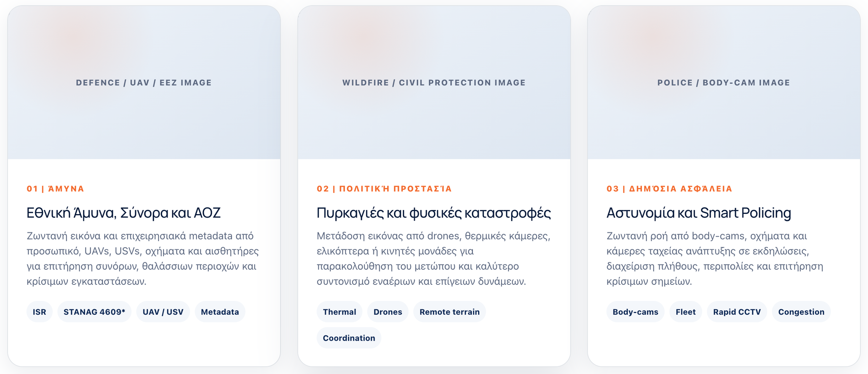Select the Metadata tag chip
This screenshot has height=374, width=868.
[220, 312]
